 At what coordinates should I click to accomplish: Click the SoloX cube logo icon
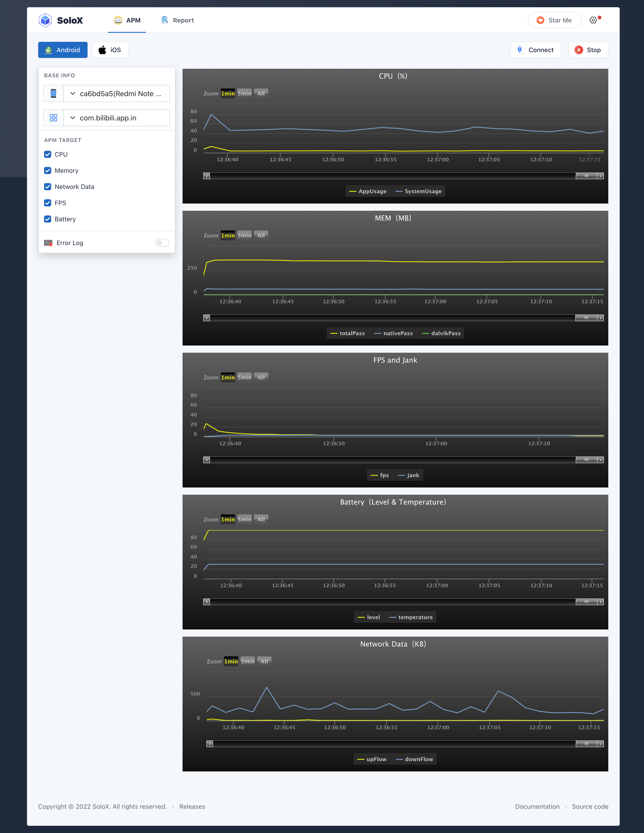tap(45, 20)
